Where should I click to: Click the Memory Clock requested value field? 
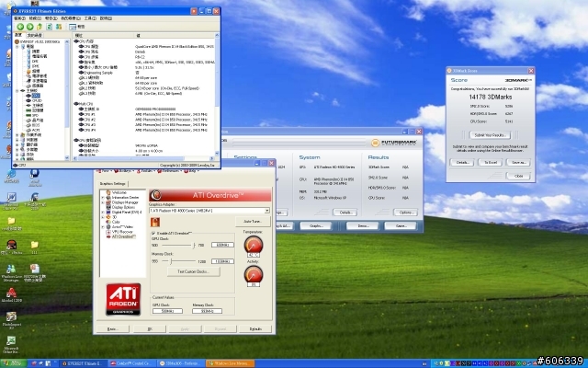click(x=222, y=261)
